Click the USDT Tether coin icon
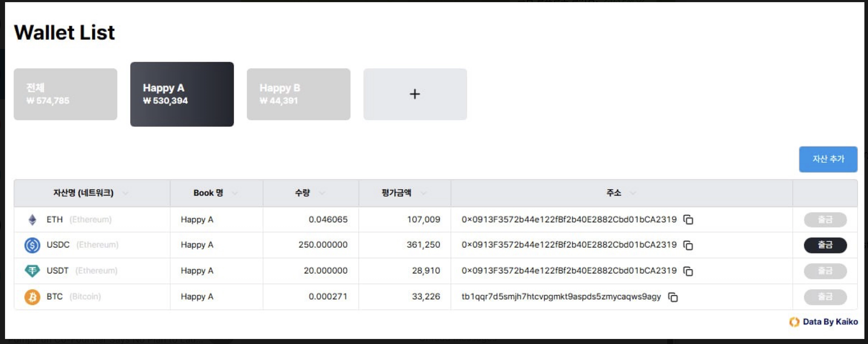The image size is (868, 344). click(x=32, y=271)
